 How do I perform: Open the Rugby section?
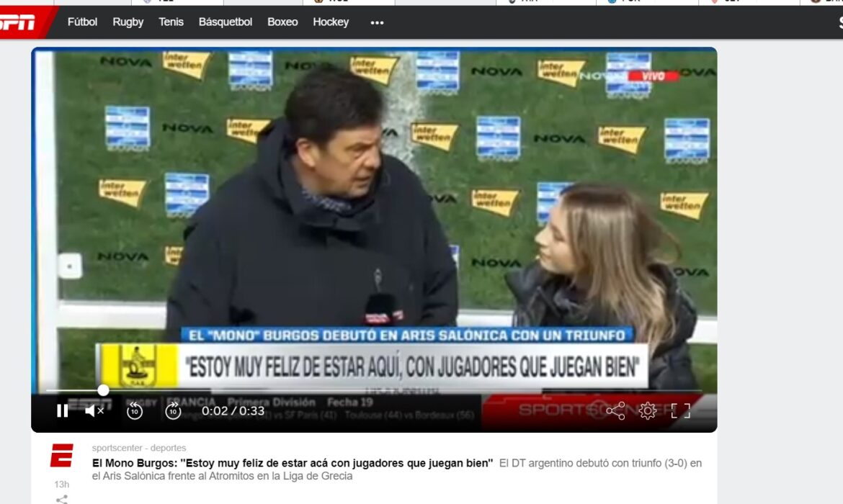click(128, 22)
